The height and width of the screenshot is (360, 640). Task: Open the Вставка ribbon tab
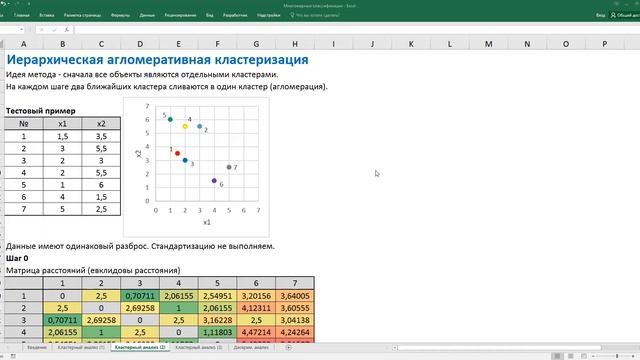coord(47,15)
